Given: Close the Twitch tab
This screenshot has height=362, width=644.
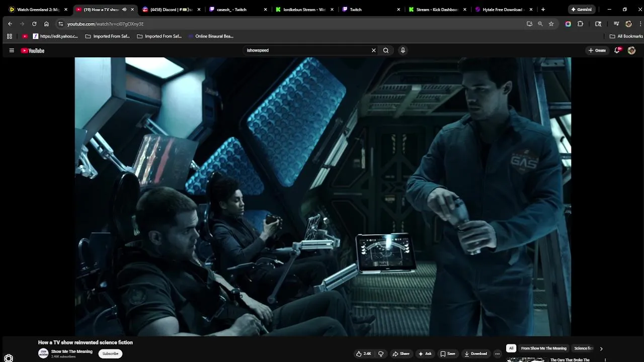Looking at the screenshot, I should pyautogui.click(x=398, y=10).
